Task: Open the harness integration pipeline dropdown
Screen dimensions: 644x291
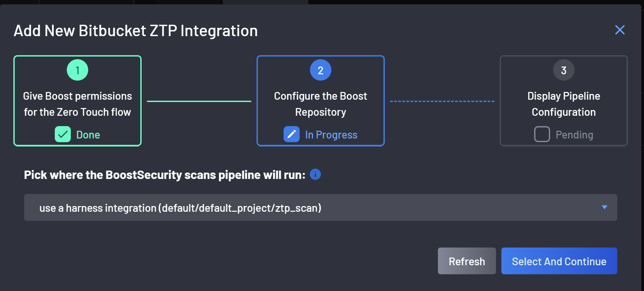Action: pos(321,207)
